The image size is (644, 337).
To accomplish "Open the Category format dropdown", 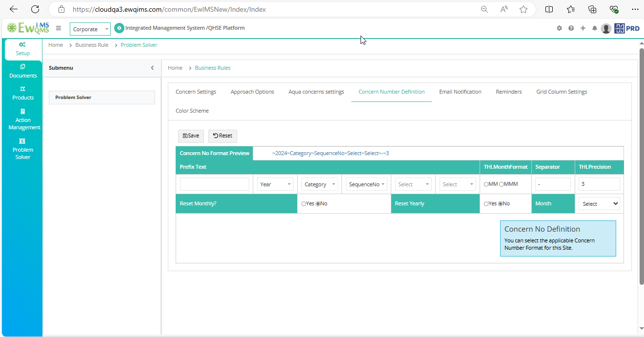I will pos(320,184).
